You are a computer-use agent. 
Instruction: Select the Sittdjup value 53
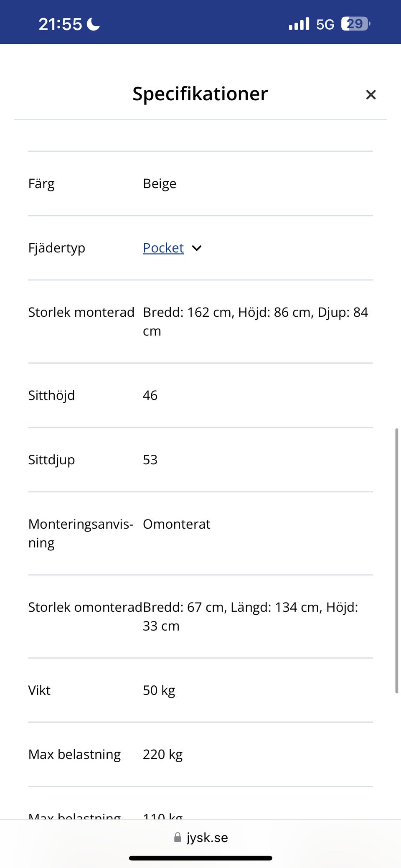click(x=150, y=460)
